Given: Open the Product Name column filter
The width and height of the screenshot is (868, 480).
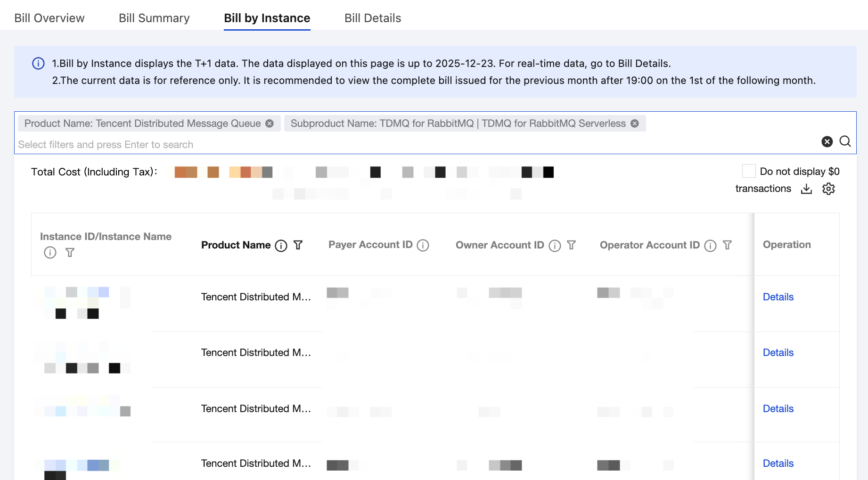Looking at the screenshot, I should pos(298,245).
